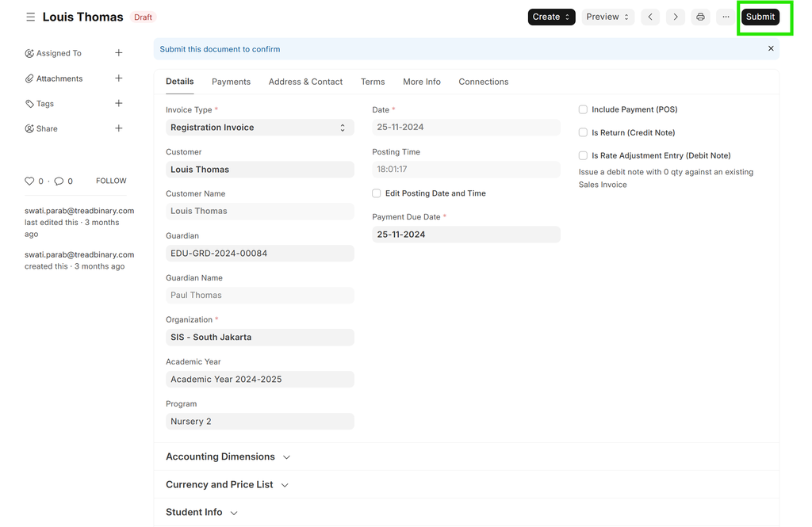This screenshot has height=527, width=812.
Task: Switch to the Payments tab
Action: point(231,82)
